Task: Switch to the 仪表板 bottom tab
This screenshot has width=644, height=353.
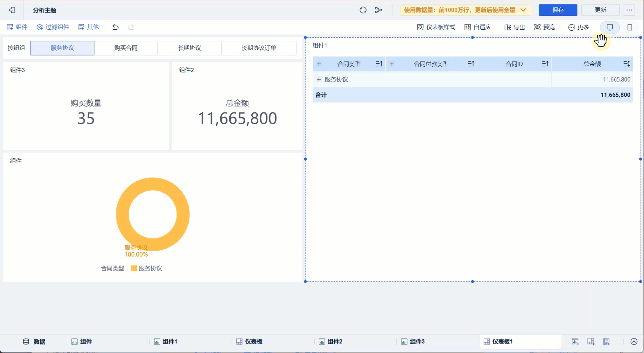Action: 249,342
